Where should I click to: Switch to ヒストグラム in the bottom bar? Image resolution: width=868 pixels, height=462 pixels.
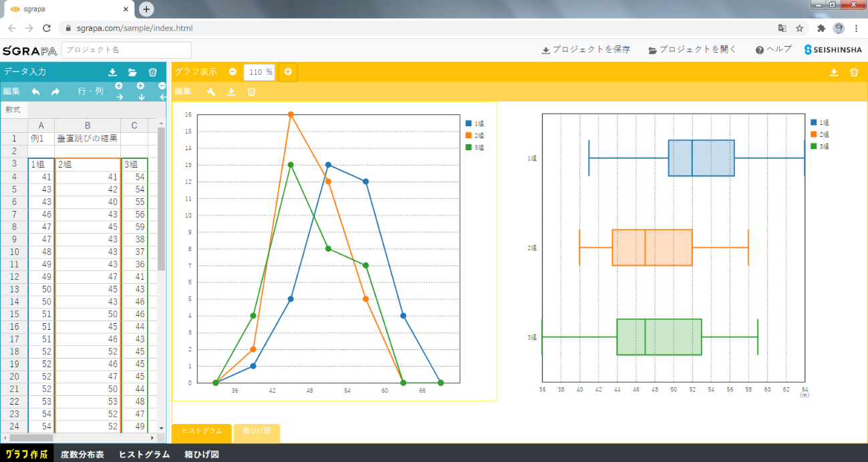click(144, 455)
